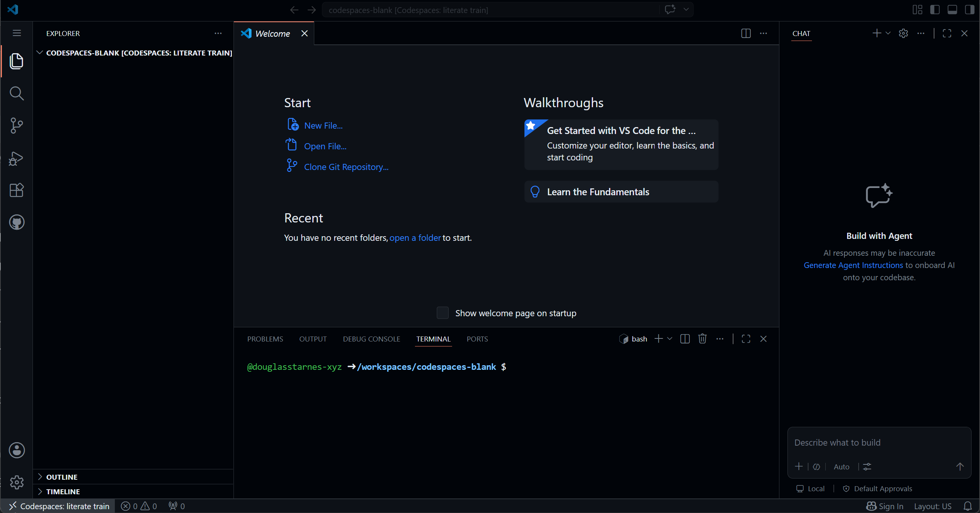
Task: Toggle the primary side bar
Action: (935, 10)
